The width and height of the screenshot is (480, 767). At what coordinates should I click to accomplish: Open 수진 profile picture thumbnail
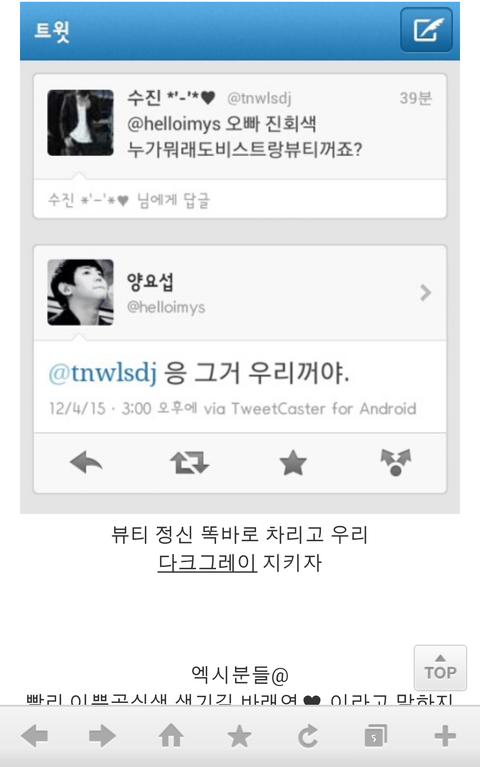tap(80, 122)
